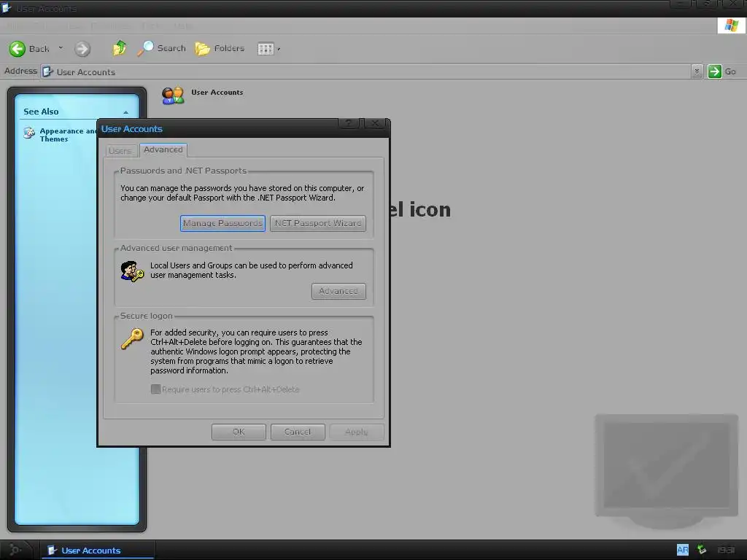Click the Address bar User Accounts icon
The width and height of the screenshot is (747, 560).
tap(47, 72)
